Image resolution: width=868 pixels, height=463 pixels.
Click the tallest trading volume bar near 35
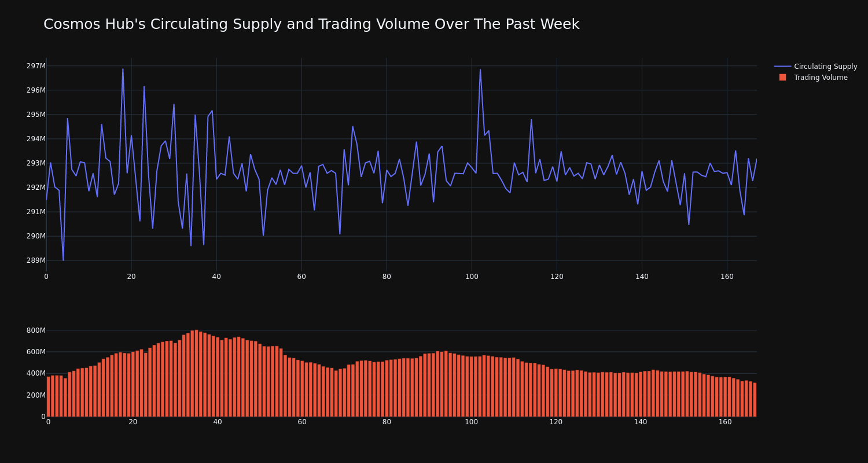point(196,373)
